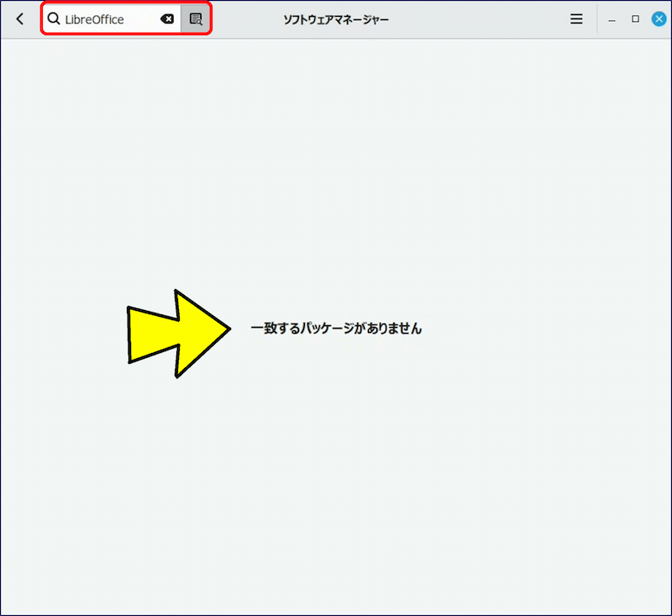Select the search box containing LibreOffice
Image resolution: width=672 pixels, height=616 pixels.
point(109,18)
